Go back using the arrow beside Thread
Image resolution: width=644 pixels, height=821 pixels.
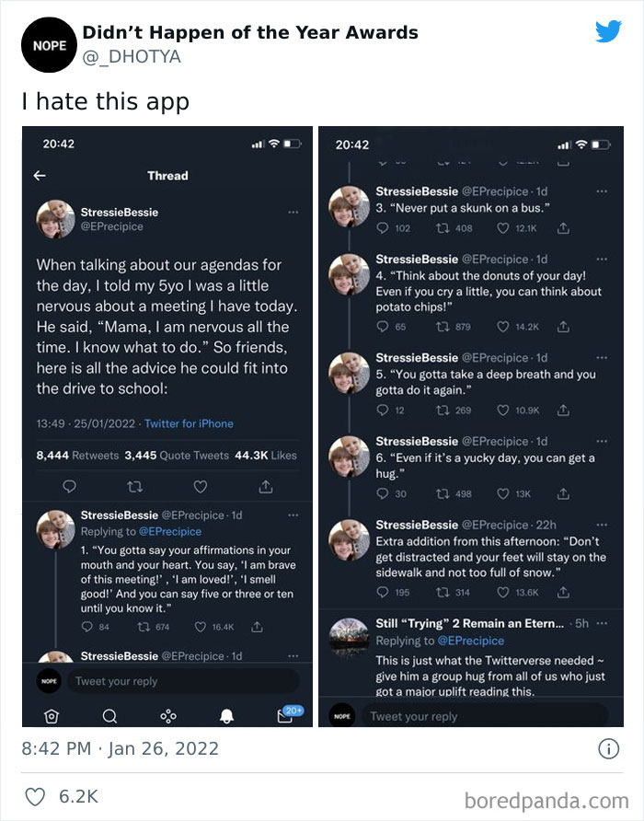[39, 175]
